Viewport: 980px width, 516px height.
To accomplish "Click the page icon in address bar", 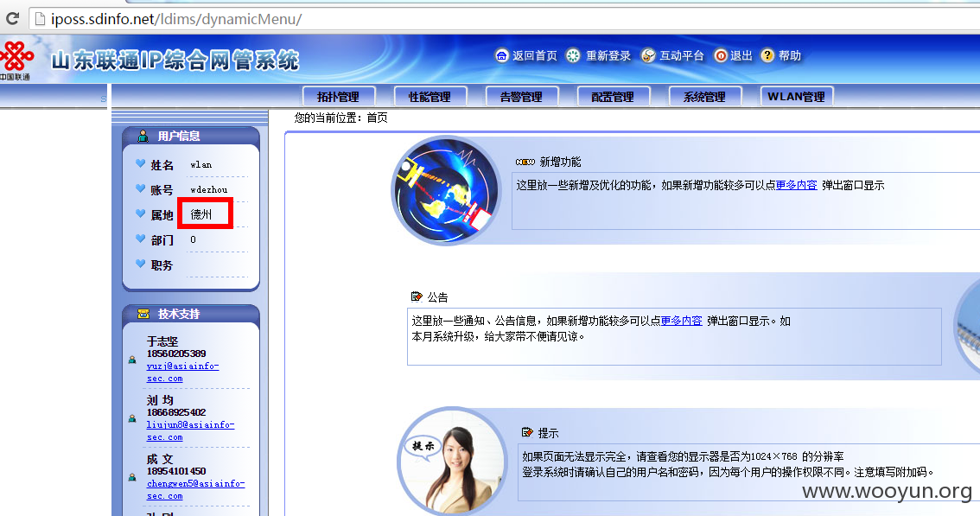I will (x=40, y=19).
